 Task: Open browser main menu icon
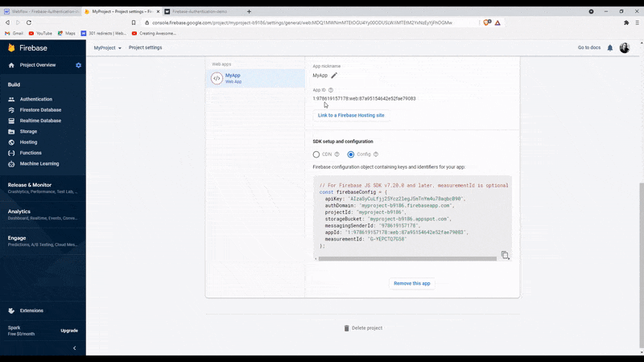637,23
